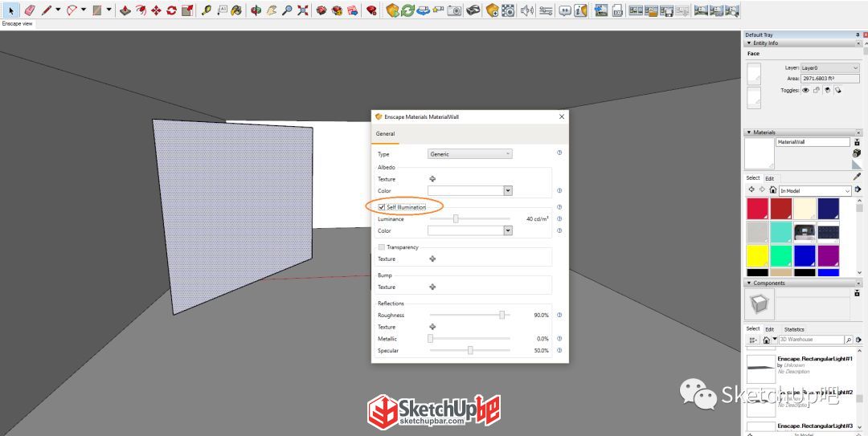The width and height of the screenshot is (868, 436).
Task: Click the materials home In Model button
Action: [773, 189]
